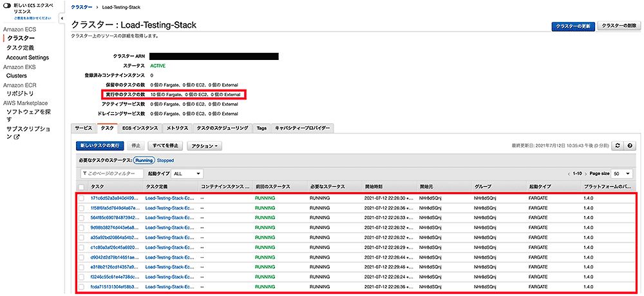Open the ECS インスタンス tab
Screen dimensions: 644x296
[140, 128]
